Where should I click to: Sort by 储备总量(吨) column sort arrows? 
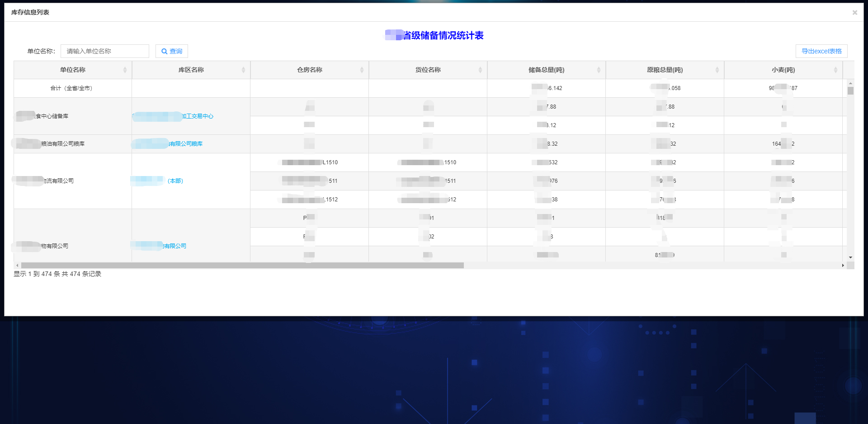[x=599, y=70]
